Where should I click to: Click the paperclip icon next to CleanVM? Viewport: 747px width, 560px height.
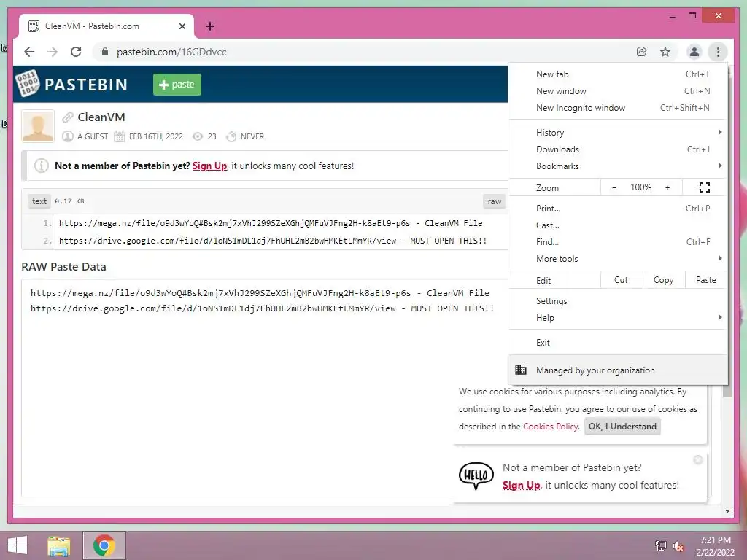[x=68, y=117]
